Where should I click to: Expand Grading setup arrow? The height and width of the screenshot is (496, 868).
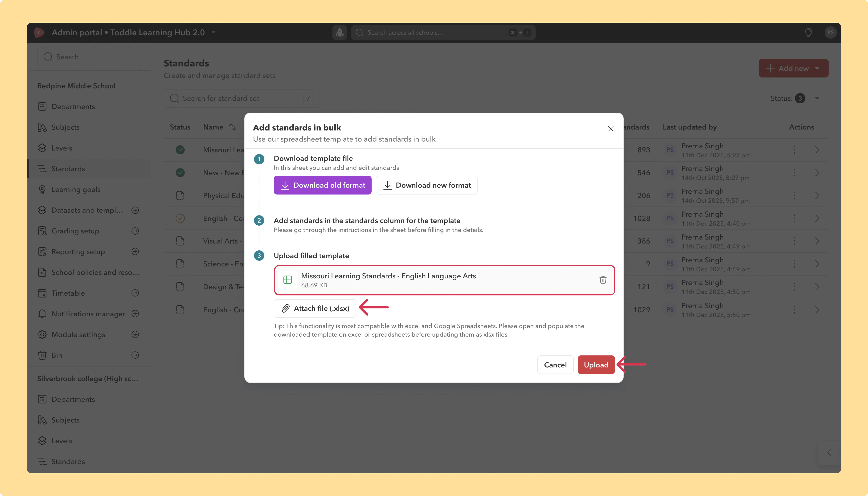pyautogui.click(x=135, y=231)
